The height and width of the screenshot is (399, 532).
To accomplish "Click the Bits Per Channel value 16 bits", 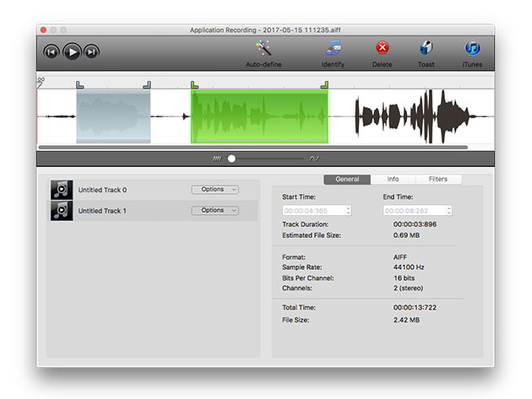I will tap(404, 278).
